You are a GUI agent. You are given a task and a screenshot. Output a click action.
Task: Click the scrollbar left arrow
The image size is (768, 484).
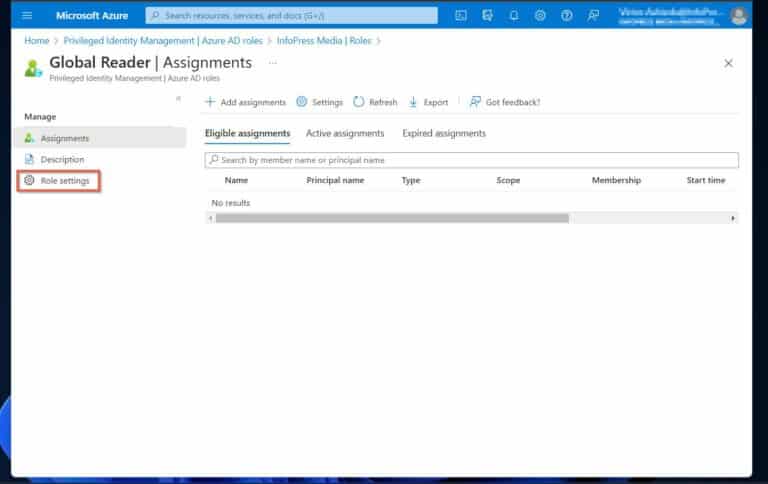(210, 218)
